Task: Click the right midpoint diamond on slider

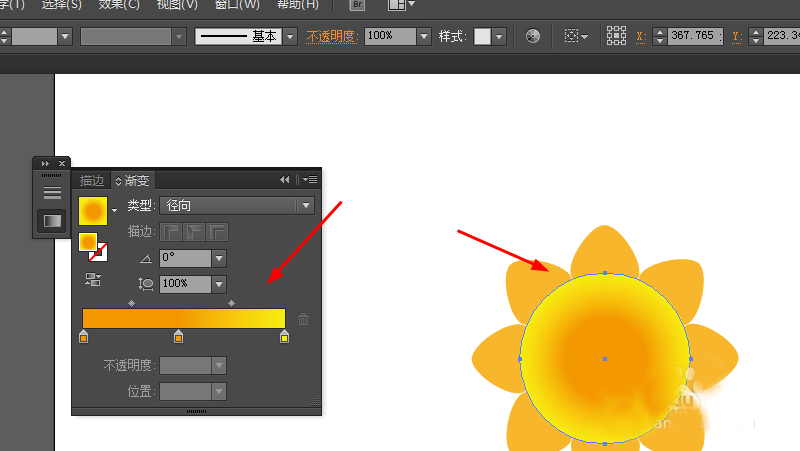Action: (232, 304)
